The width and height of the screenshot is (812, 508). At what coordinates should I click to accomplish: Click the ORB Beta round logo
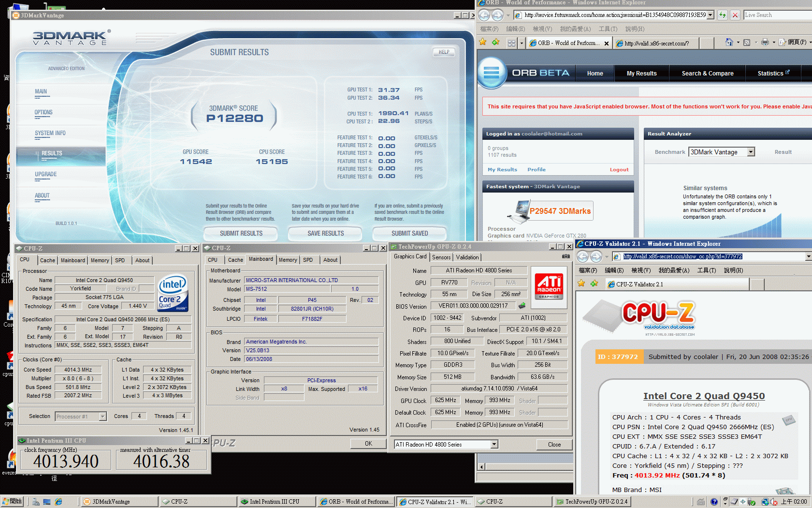[492, 73]
